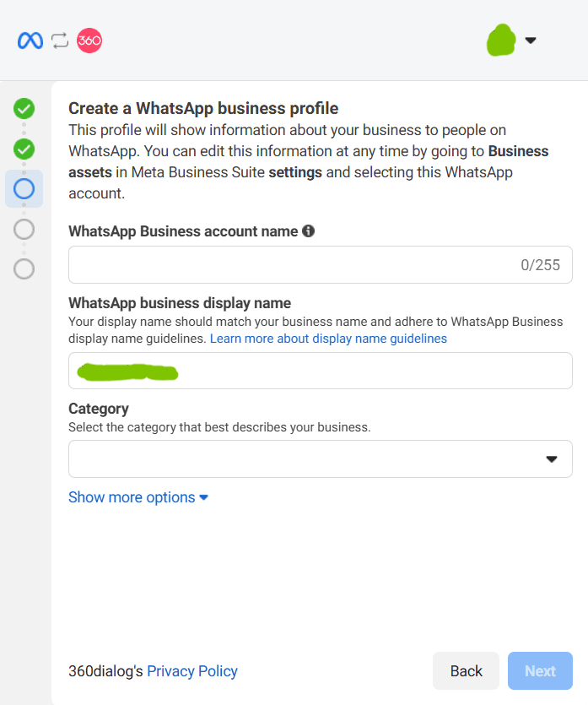
Task: Click the sync arrows icon
Action: coord(60,41)
